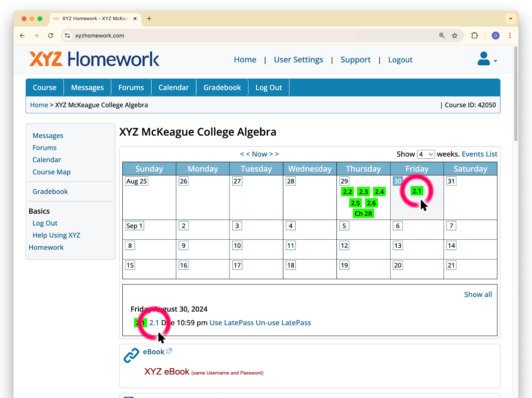This screenshot has height=398, width=532.
Task: Open the Course tab in blue navbar
Action: pyautogui.click(x=45, y=88)
